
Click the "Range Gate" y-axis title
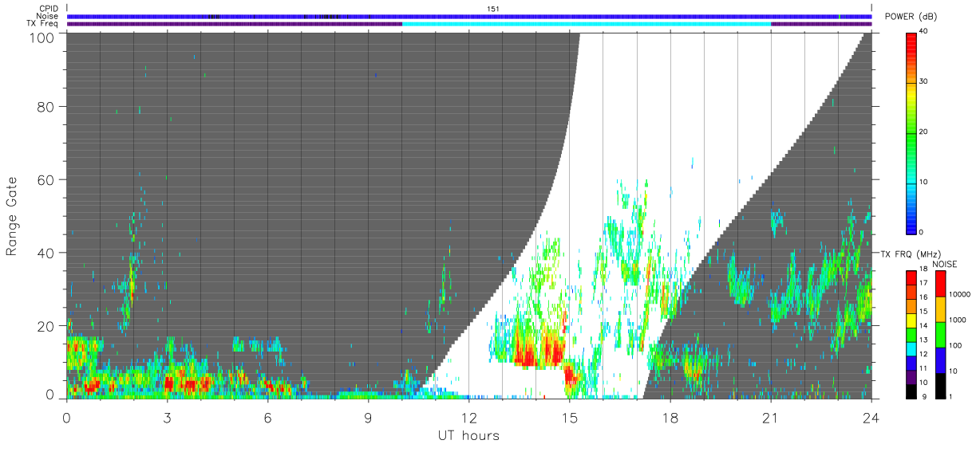tap(12, 217)
